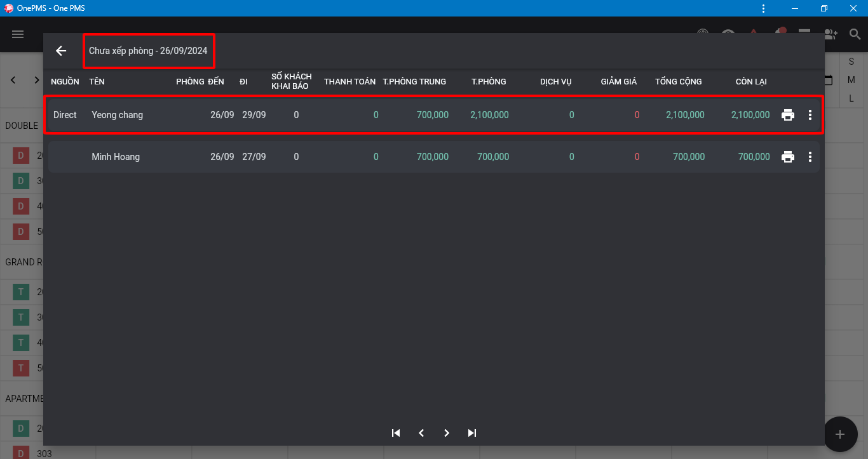Select the guest name Minh Hoang

point(116,157)
